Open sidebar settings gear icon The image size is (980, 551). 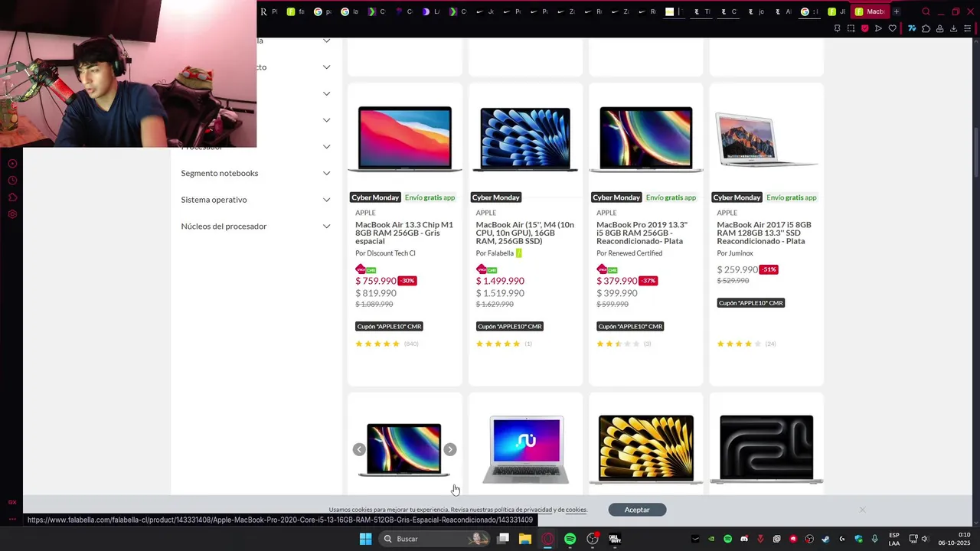click(x=12, y=214)
